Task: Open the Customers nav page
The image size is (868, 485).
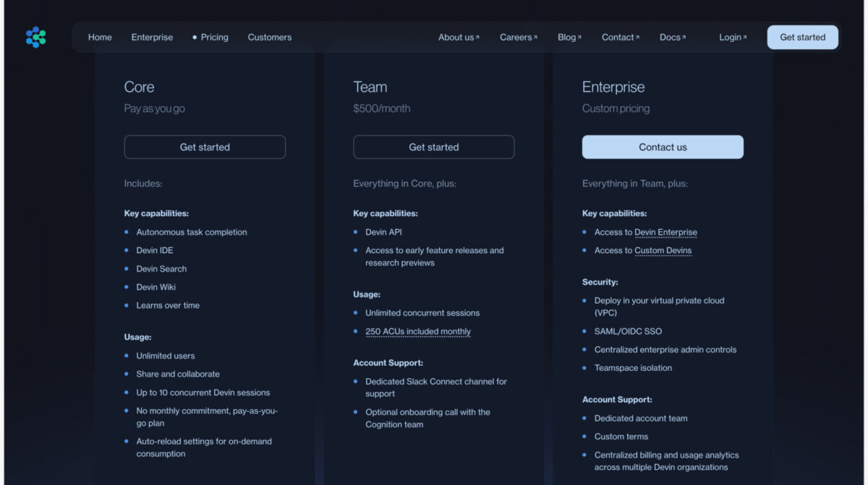Action: point(269,38)
